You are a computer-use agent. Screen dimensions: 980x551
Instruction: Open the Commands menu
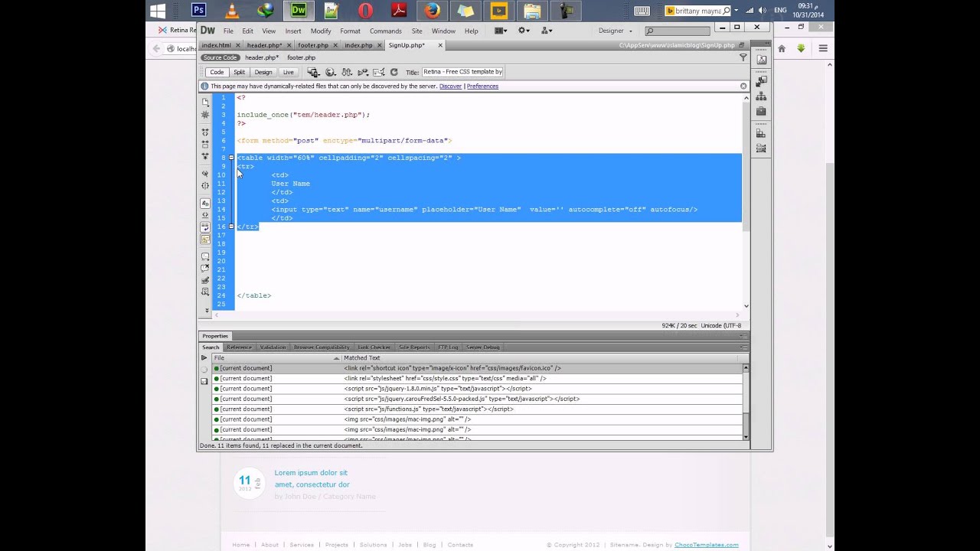(x=386, y=31)
